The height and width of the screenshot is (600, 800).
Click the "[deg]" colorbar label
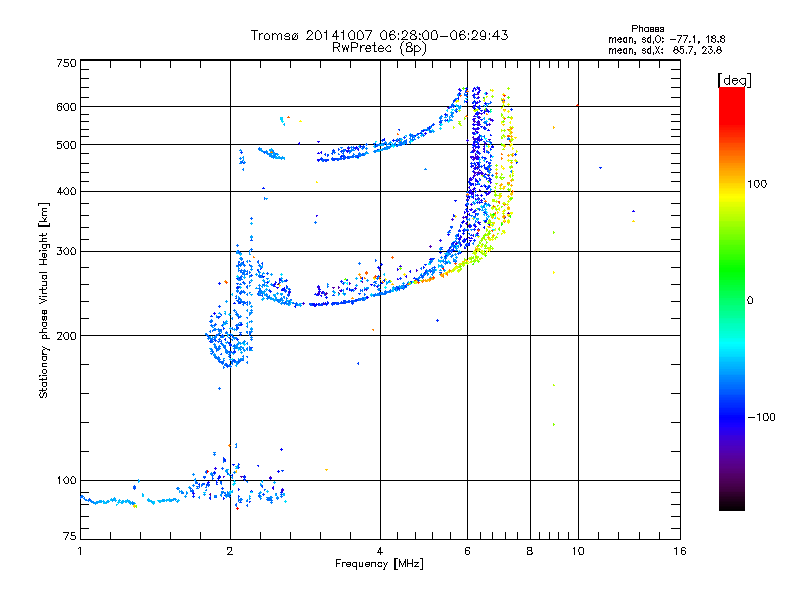point(734,80)
